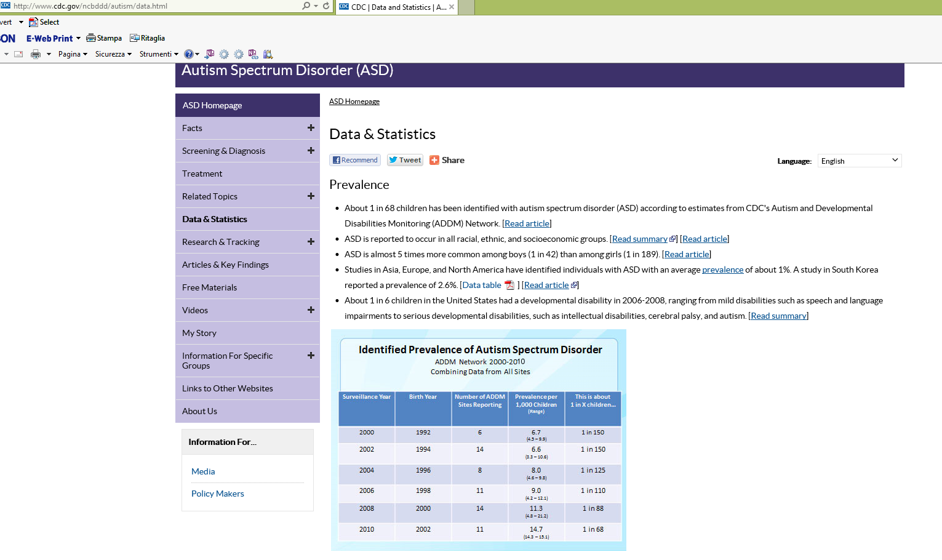Open the Pagina menu

(x=73, y=54)
